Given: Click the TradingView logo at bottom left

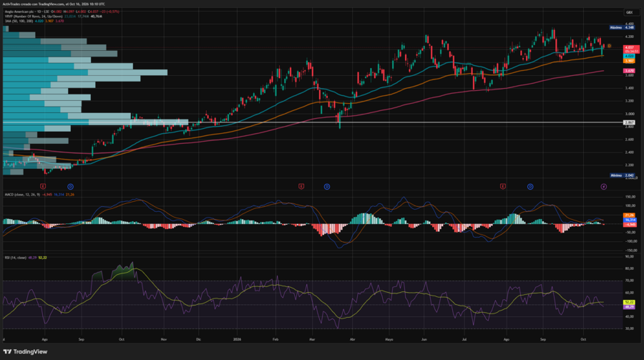Looking at the screenshot, I should point(25,352).
